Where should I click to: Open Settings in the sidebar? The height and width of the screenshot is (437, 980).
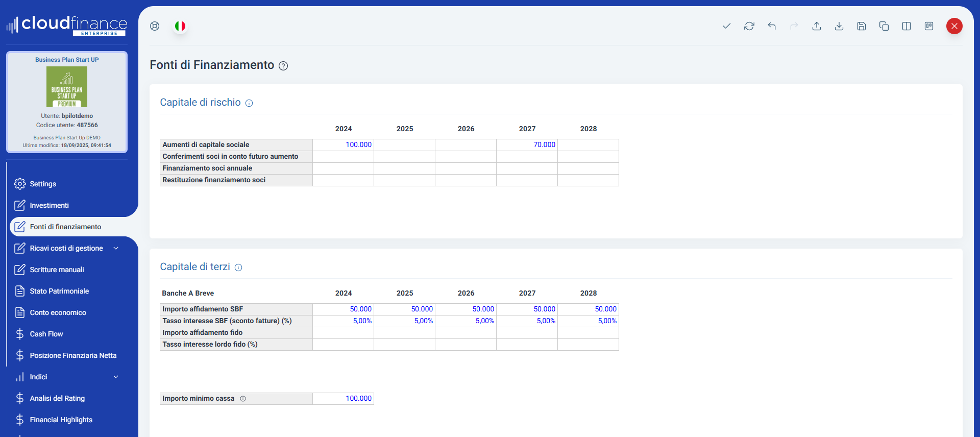43,184
